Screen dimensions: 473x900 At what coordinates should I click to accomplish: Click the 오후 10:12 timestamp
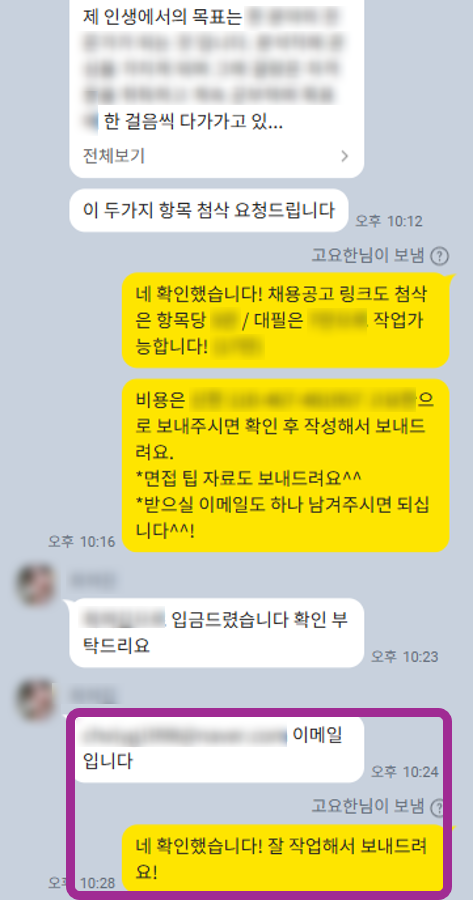click(389, 221)
